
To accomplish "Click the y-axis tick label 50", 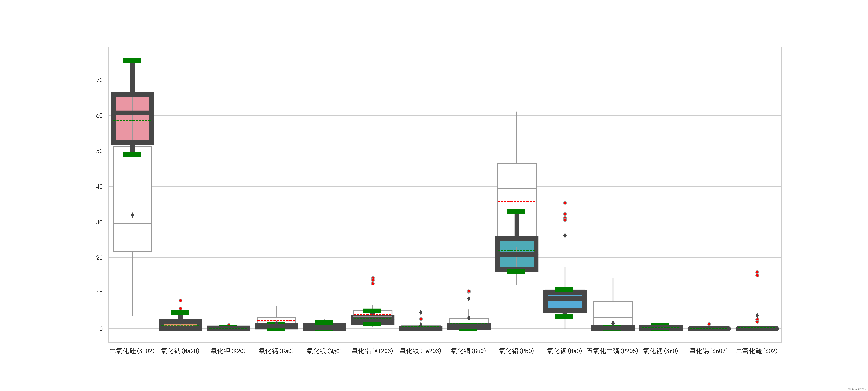I will [x=99, y=151].
